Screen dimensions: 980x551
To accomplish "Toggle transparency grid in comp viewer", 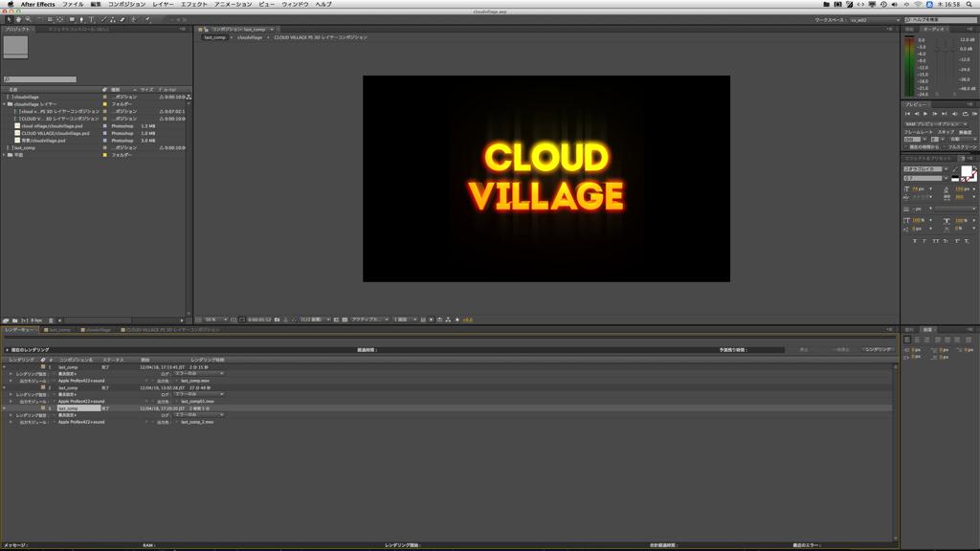I will pyautogui.click(x=345, y=320).
